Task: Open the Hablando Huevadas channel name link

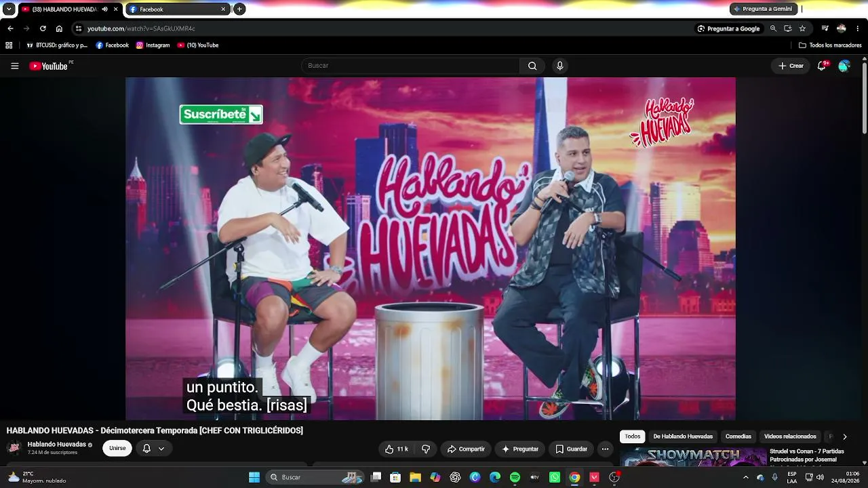Action: (56, 445)
